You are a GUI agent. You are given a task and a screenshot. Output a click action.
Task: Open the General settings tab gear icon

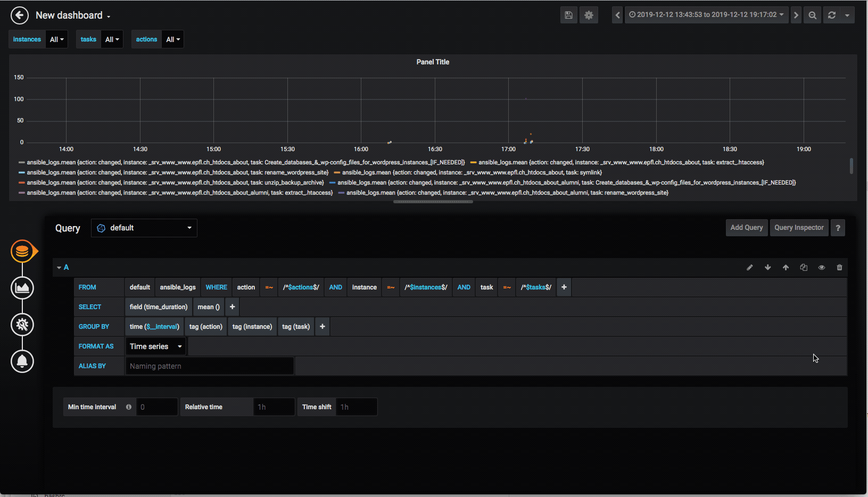22,325
